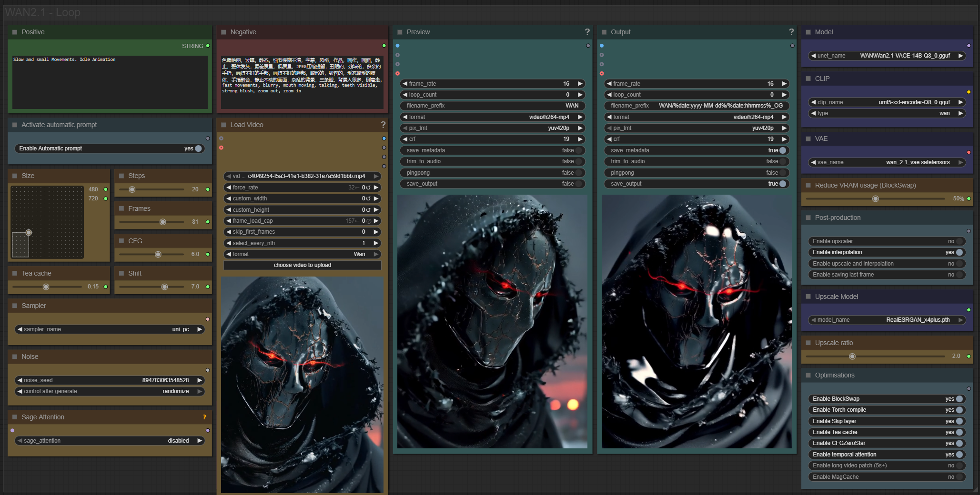This screenshot has width=980, height=495.
Task: Collapse the Optimisations node via its title square
Action: 808,375
